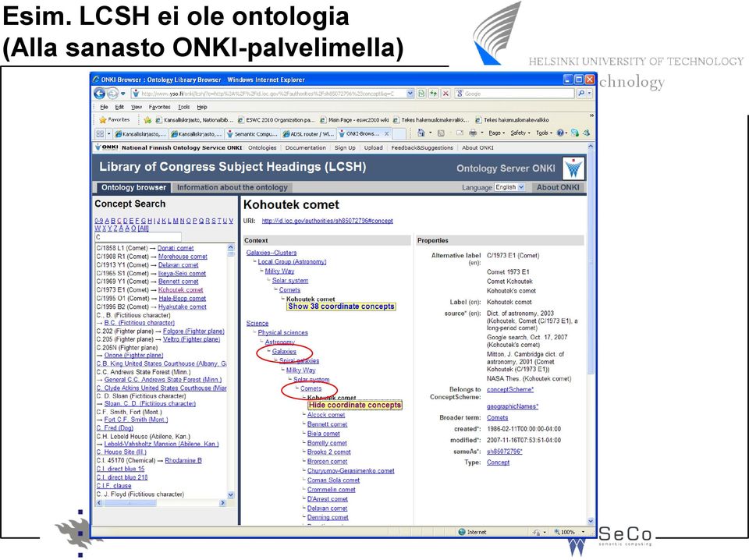
Task: Click the Internet zone globe in status bar
Action: 461,532
